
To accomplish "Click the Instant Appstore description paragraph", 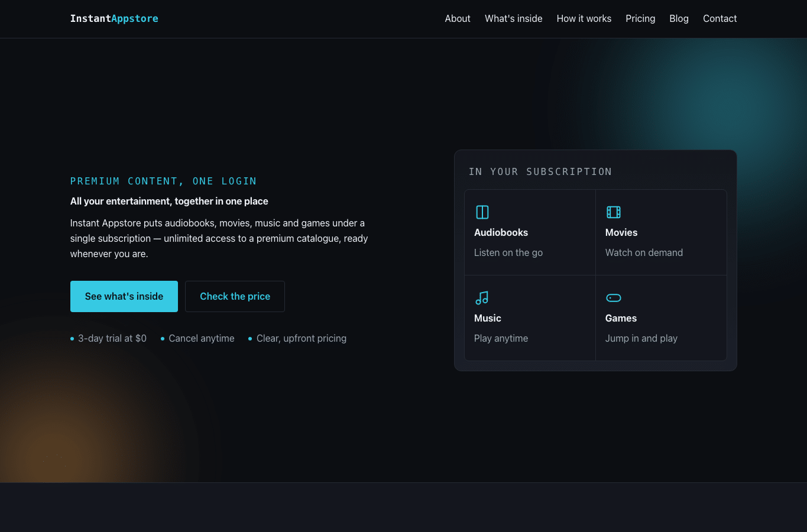I will click(x=219, y=238).
